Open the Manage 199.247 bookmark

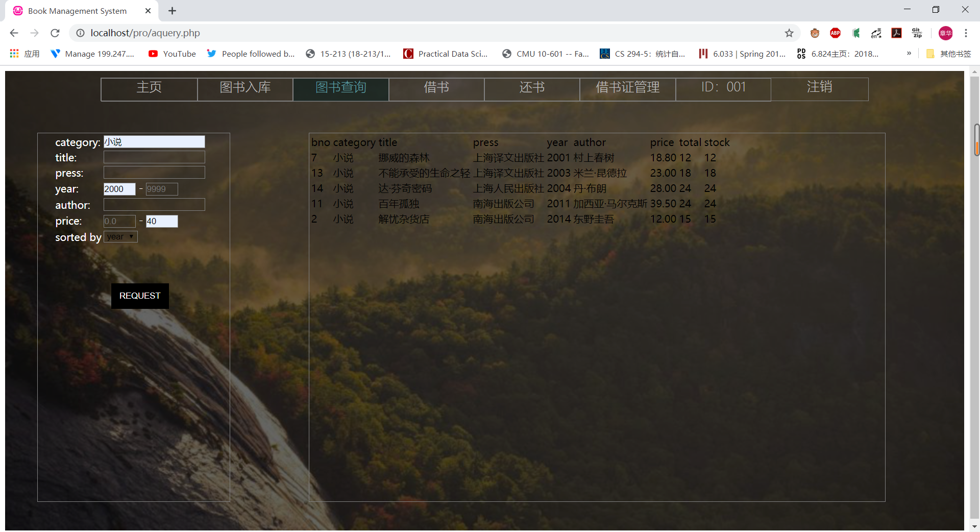pos(92,54)
